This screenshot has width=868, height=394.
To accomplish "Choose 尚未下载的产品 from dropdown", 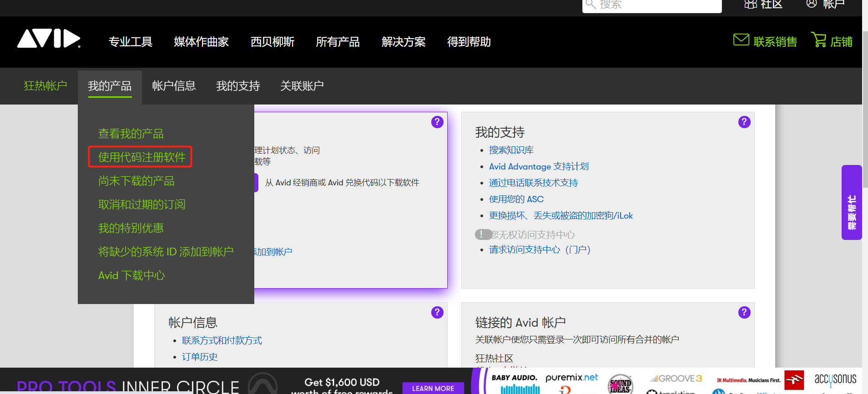I will (x=136, y=181).
